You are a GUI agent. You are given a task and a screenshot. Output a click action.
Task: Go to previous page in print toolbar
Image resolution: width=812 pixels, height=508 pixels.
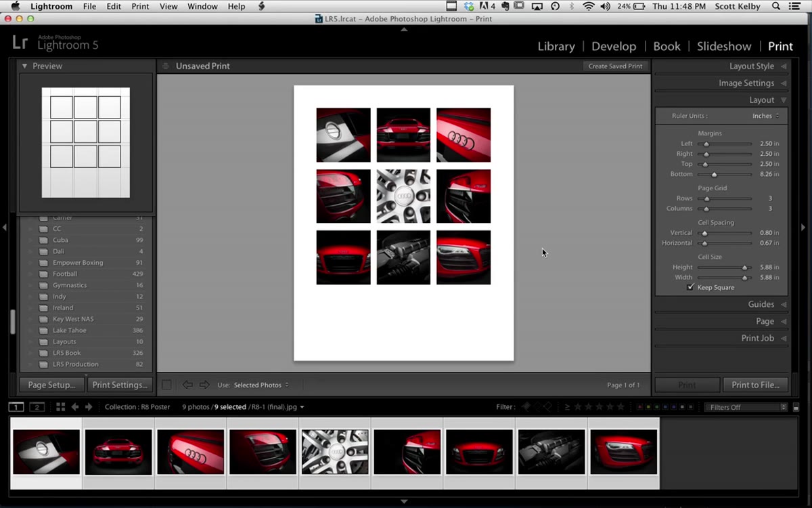187,385
